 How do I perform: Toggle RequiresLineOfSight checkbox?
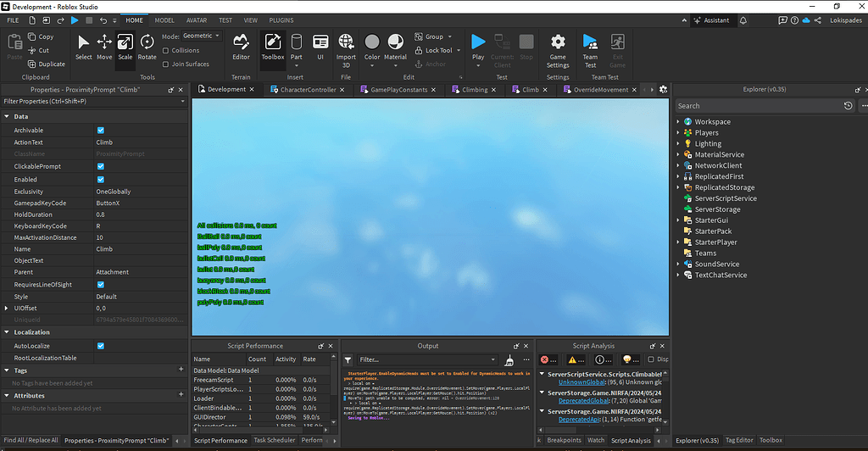[x=101, y=285]
